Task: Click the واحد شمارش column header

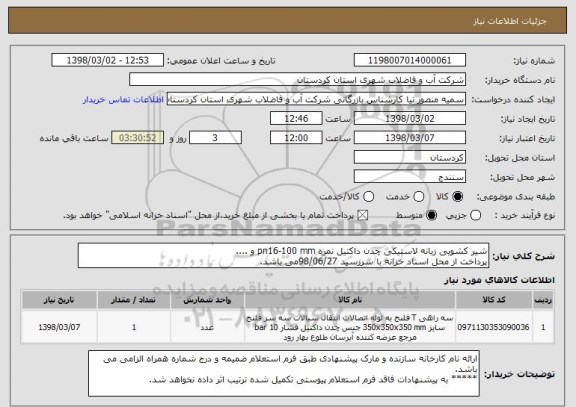Action: (x=207, y=300)
